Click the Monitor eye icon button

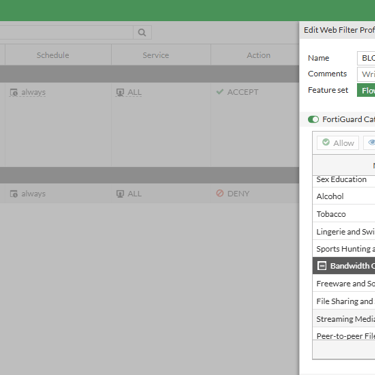click(371, 143)
